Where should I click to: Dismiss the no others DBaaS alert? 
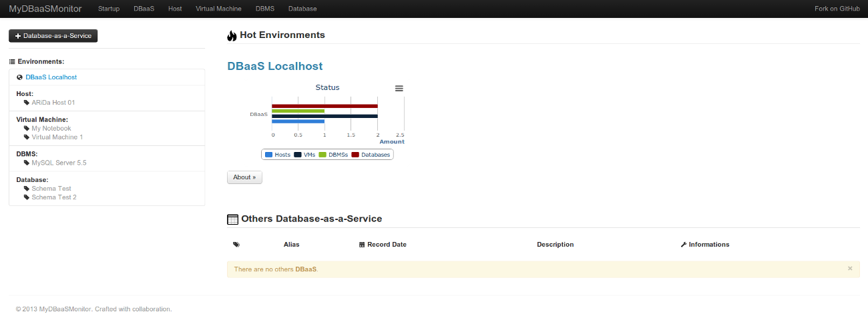click(x=850, y=268)
